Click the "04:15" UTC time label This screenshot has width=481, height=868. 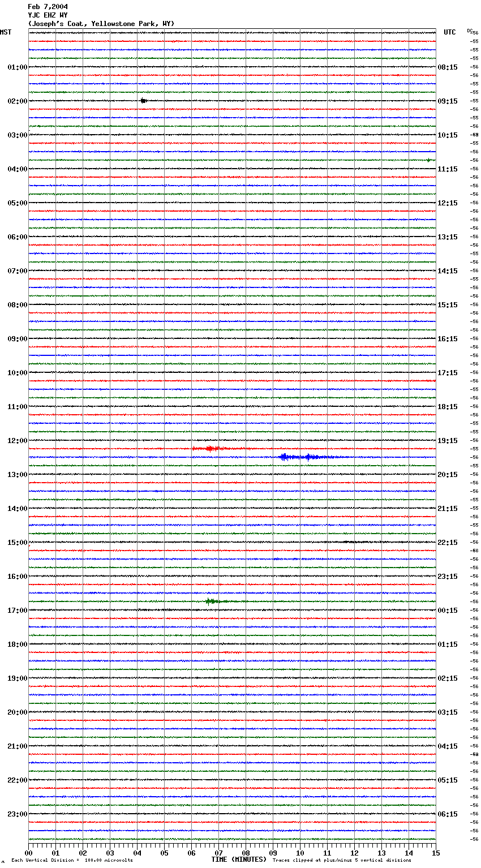tap(448, 746)
